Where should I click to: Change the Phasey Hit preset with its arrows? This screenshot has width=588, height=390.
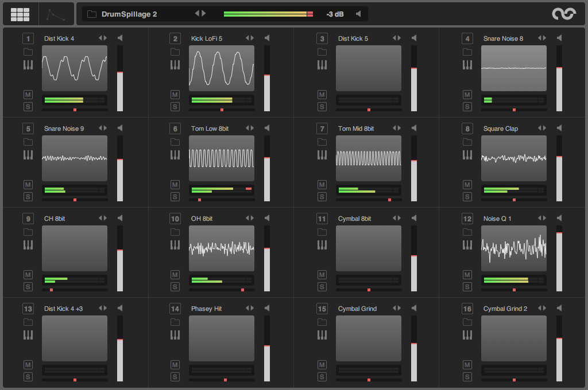[x=250, y=309]
